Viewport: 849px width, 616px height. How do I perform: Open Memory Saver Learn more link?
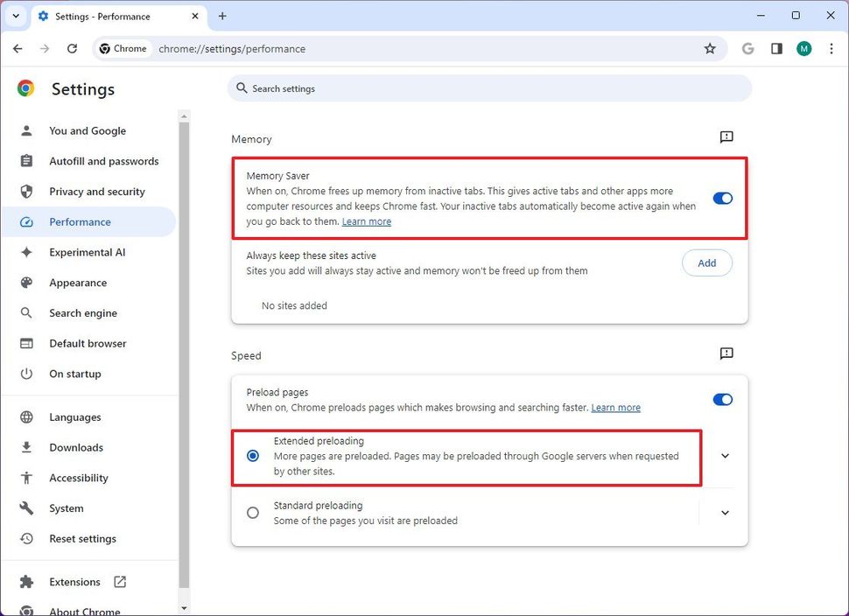(x=366, y=220)
